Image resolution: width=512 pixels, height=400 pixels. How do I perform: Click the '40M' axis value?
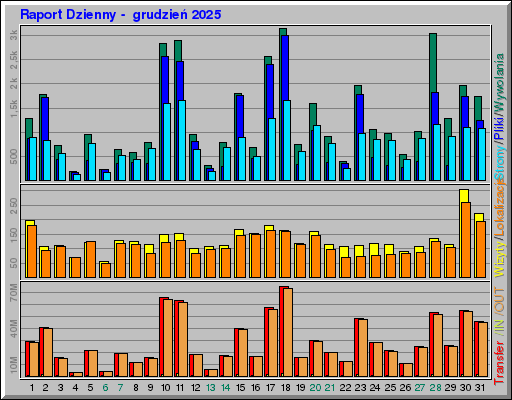tap(14, 329)
